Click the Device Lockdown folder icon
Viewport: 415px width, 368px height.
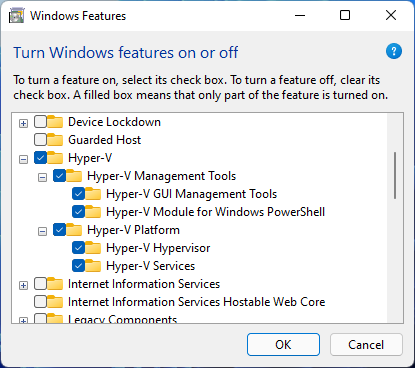(55, 122)
